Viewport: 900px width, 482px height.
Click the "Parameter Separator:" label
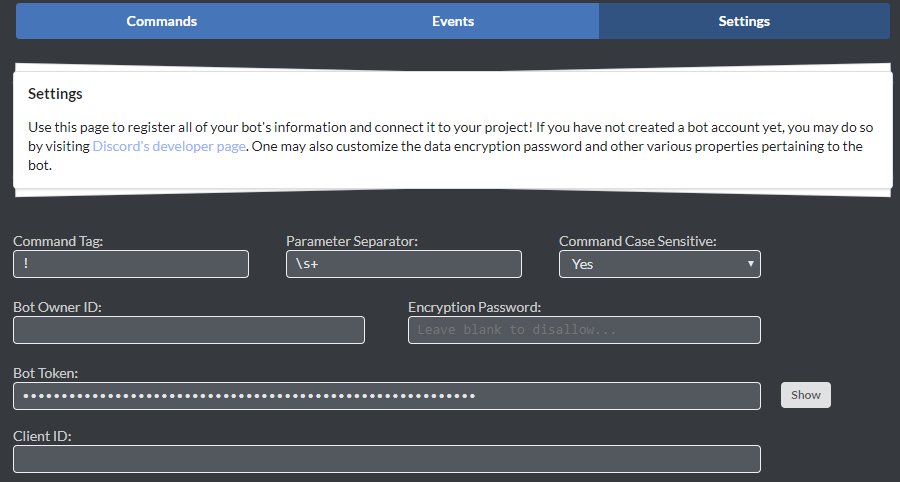click(x=351, y=241)
